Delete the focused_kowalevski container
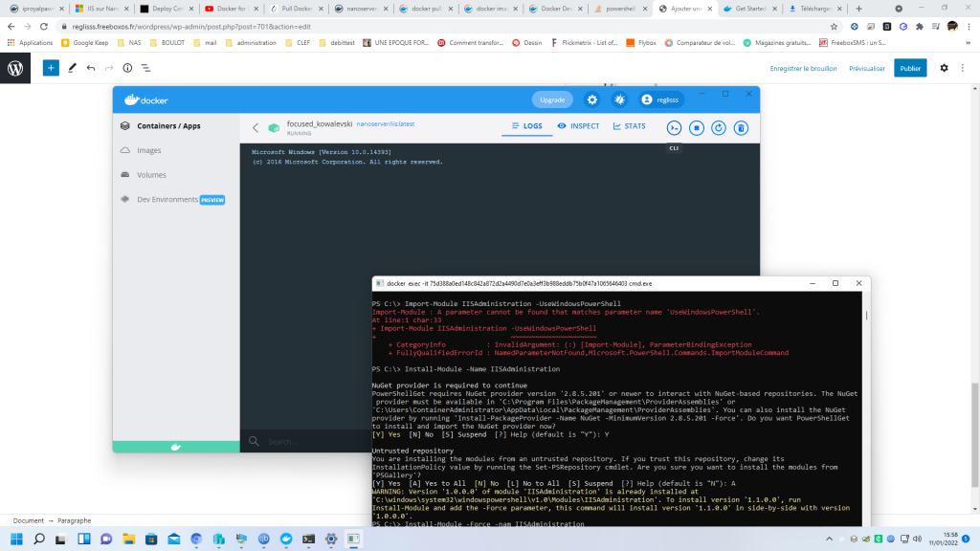The height and width of the screenshot is (551, 980). pyautogui.click(x=740, y=127)
